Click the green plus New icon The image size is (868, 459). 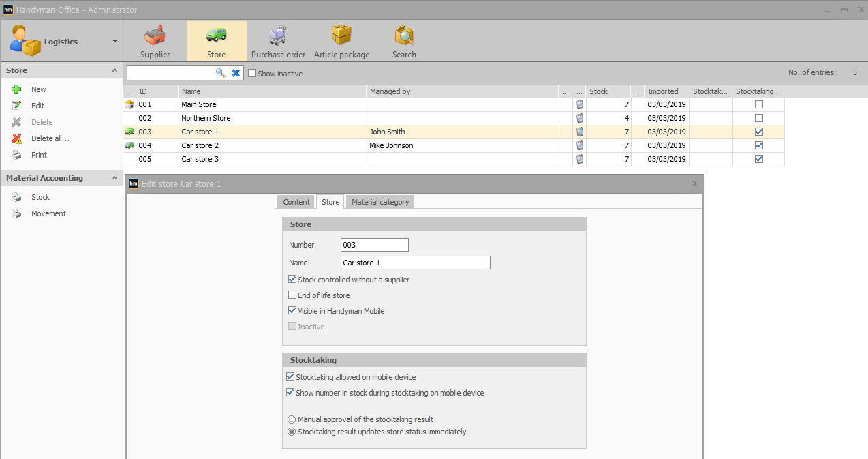click(x=17, y=89)
